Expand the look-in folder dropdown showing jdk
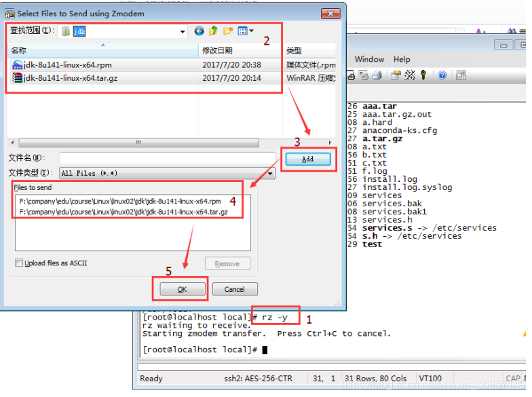This screenshot has width=532, height=397. click(x=183, y=31)
